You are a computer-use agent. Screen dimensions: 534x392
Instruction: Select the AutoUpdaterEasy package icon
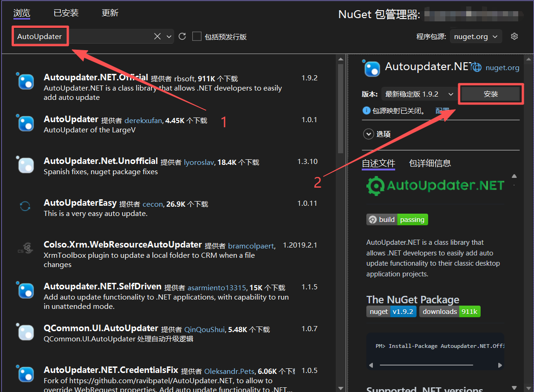pyautogui.click(x=25, y=206)
